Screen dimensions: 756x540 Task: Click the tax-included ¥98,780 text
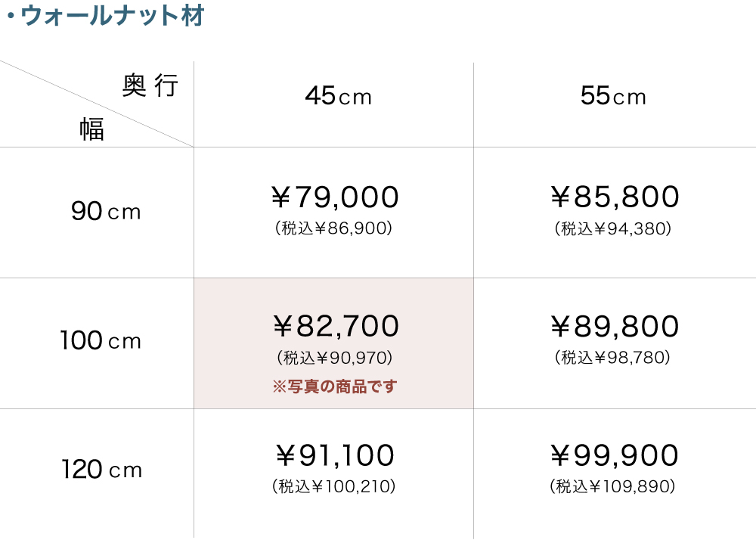[x=613, y=358]
